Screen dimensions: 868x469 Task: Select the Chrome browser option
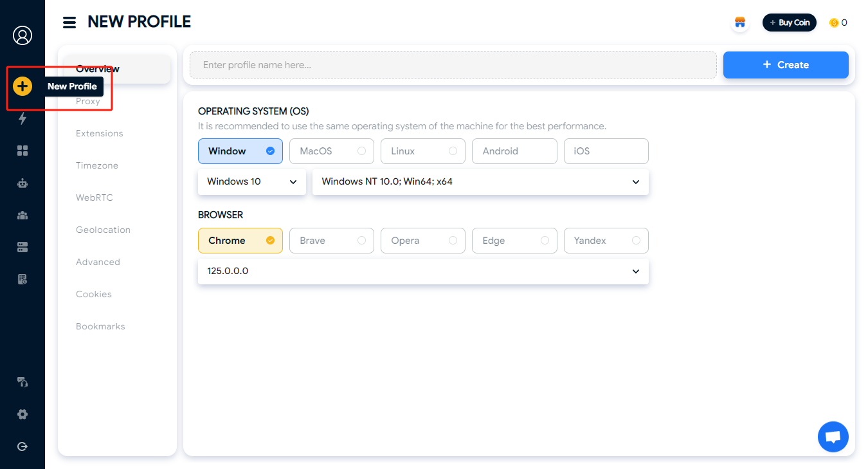coord(240,241)
